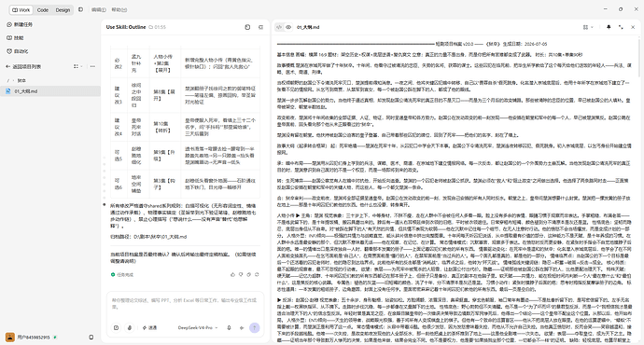Click the 用户 account name at bottom left
This screenshot has width=644, height=345.
[34, 338]
